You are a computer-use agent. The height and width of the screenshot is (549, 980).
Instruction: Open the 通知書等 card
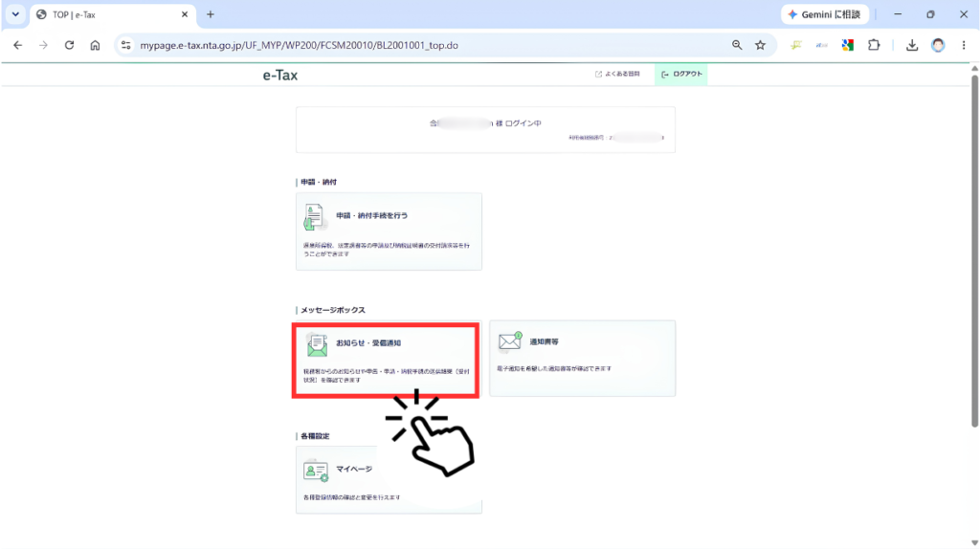pos(583,359)
